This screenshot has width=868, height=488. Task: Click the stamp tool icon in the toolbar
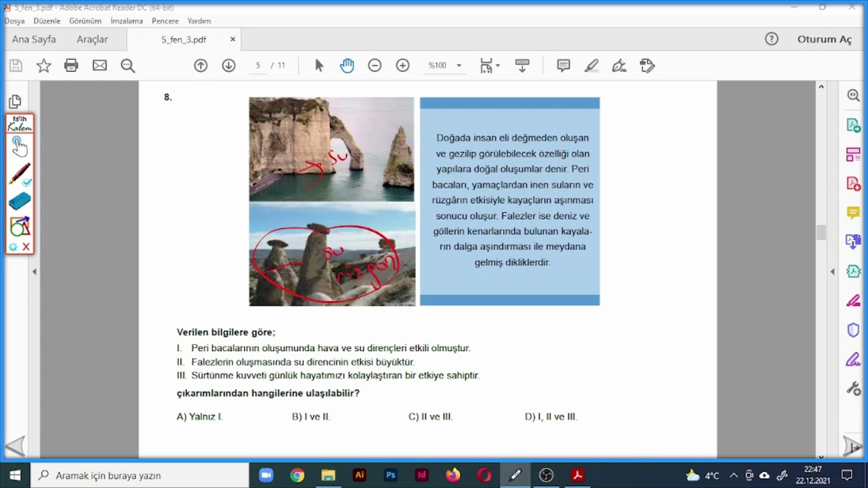647,66
